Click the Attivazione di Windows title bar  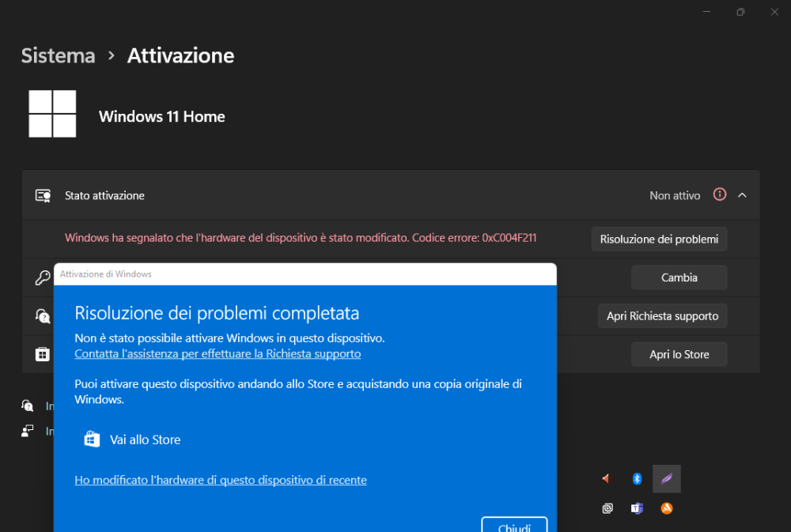click(305, 274)
